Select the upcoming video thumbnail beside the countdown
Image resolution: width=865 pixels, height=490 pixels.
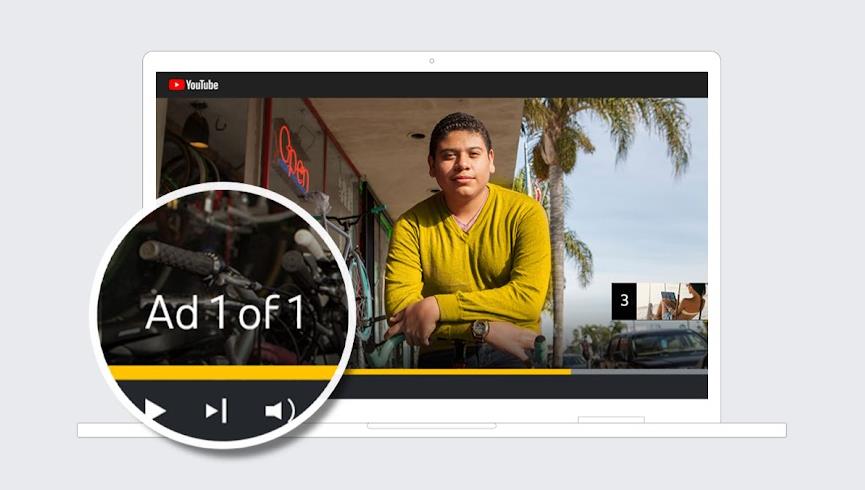(x=672, y=301)
